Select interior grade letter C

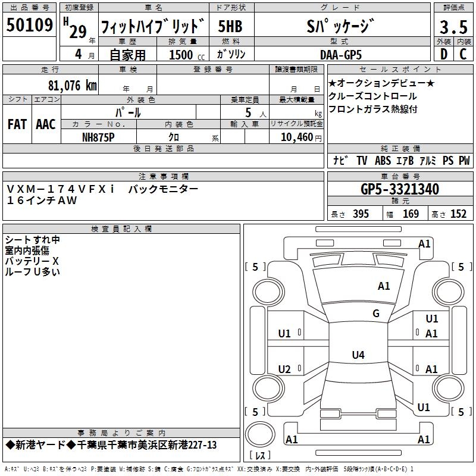[x=463, y=54]
